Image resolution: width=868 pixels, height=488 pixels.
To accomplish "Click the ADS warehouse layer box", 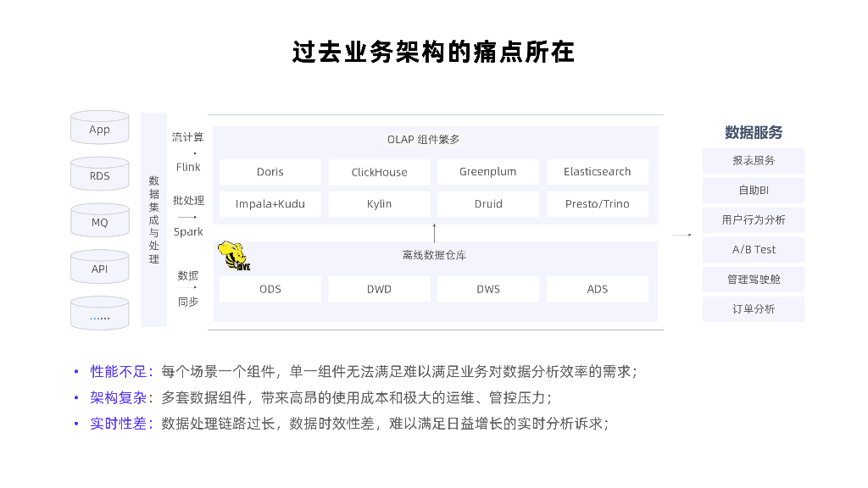I will 598,290.
